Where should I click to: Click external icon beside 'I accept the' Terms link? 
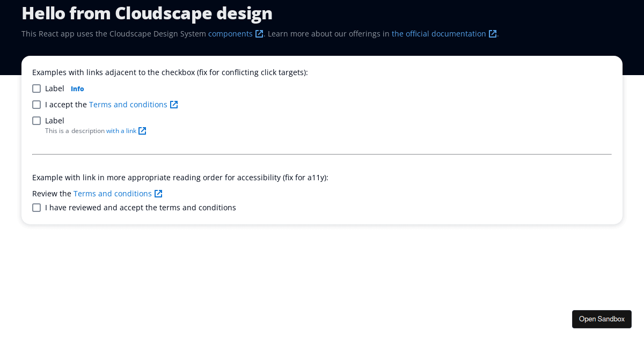(x=174, y=105)
